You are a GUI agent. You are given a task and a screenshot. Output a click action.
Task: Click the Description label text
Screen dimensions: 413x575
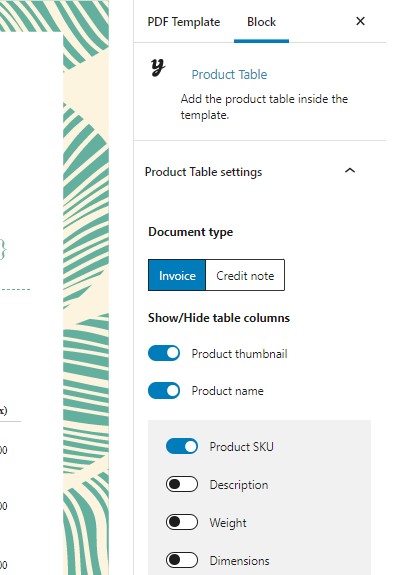[239, 485]
